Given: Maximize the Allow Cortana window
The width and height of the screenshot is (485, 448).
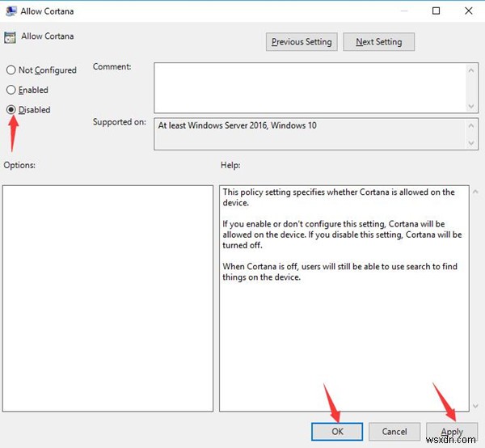Looking at the screenshot, I should click(x=436, y=11).
